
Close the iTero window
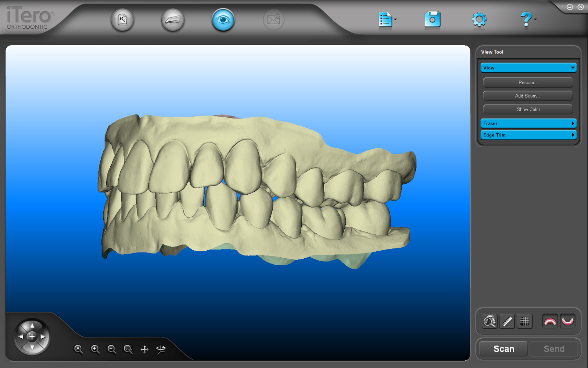[x=581, y=7]
